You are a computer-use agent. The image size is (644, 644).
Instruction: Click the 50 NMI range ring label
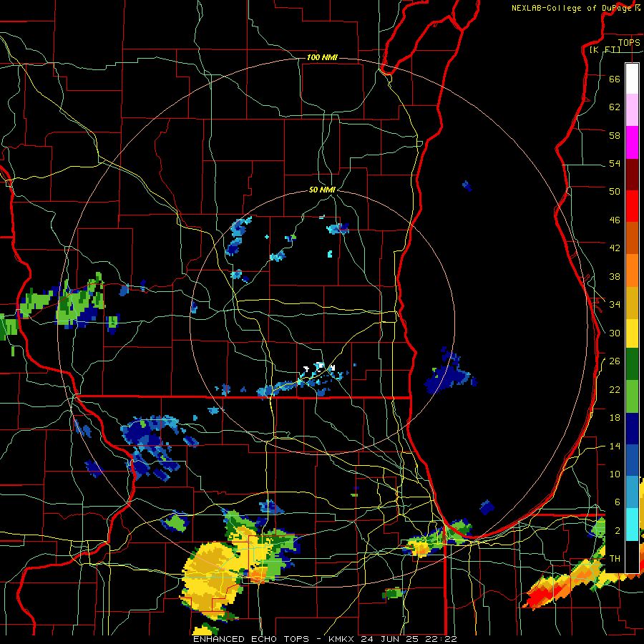(322, 190)
